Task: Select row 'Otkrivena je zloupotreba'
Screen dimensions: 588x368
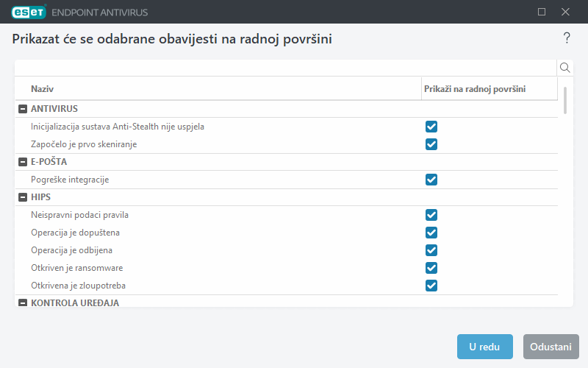Action: click(x=287, y=286)
